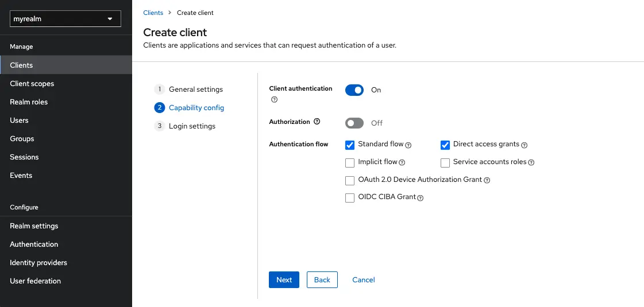Open help icon for Client authentication
Image resolution: width=644 pixels, height=307 pixels.
pos(275,99)
